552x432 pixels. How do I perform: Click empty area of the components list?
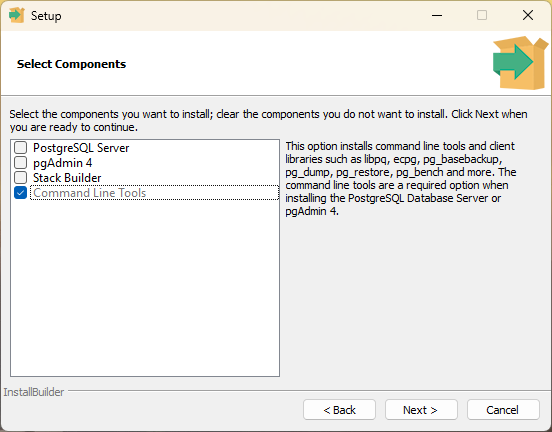pos(145,289)
